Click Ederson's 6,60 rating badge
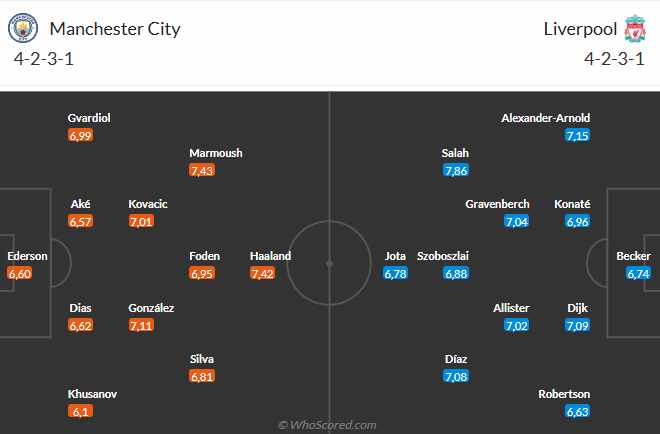This screenshot has height=434, width=660. pyautogui.click(x=19, y=274)
